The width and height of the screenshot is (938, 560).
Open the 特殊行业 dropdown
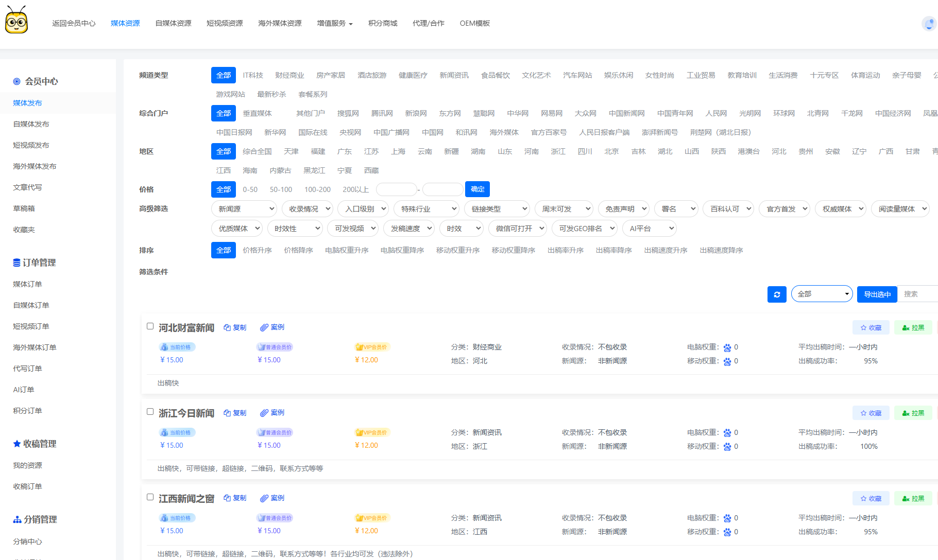coord(427,209)
